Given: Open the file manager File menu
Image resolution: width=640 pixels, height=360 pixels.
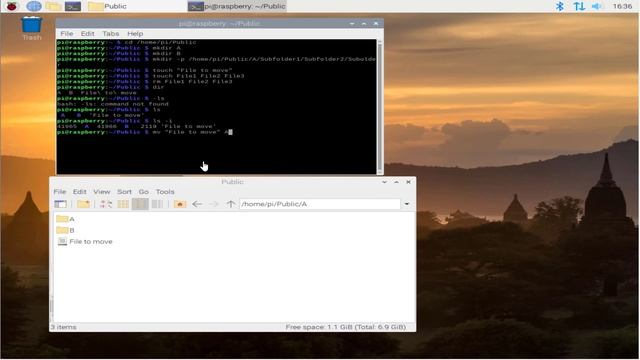Looking at the screenshot, I should coord(60,191).
